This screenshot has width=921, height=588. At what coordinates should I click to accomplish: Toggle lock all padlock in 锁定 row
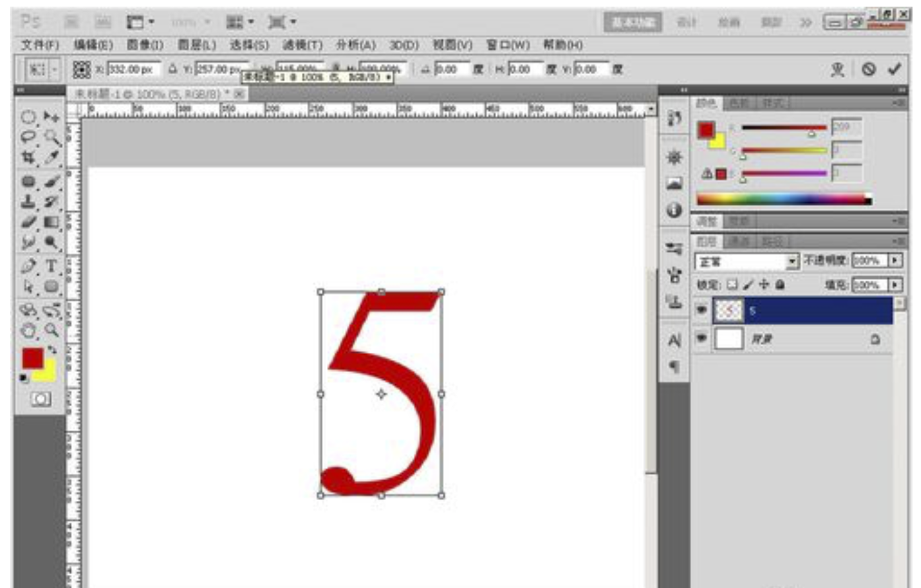pyautogui.click(x=780, y=285)
